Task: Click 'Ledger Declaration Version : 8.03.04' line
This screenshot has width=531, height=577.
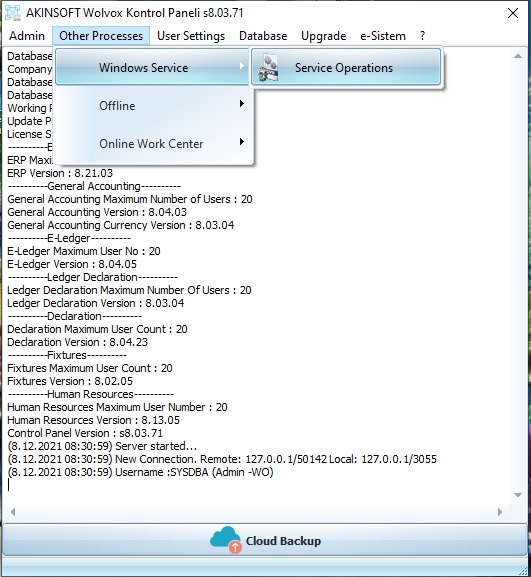Action: [95, 303]
